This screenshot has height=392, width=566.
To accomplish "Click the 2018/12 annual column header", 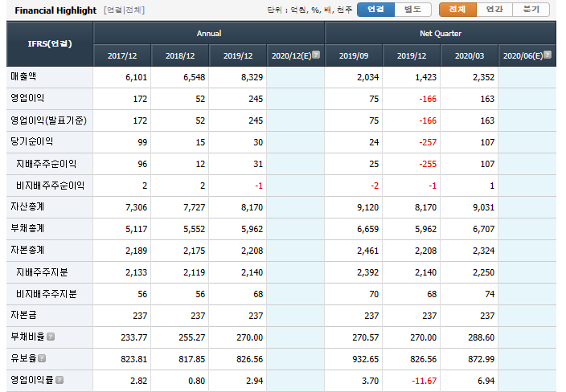I will tap(180, 56).
